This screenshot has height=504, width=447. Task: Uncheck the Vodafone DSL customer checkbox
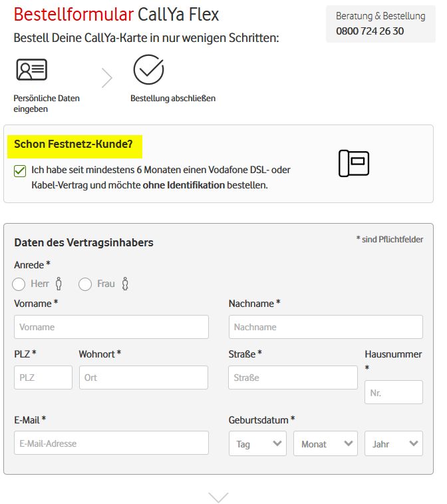(20, 171)
